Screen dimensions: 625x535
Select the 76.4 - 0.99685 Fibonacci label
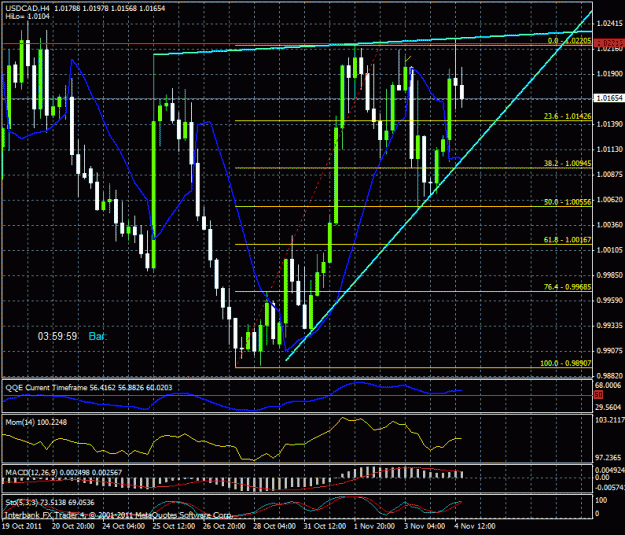568,287
